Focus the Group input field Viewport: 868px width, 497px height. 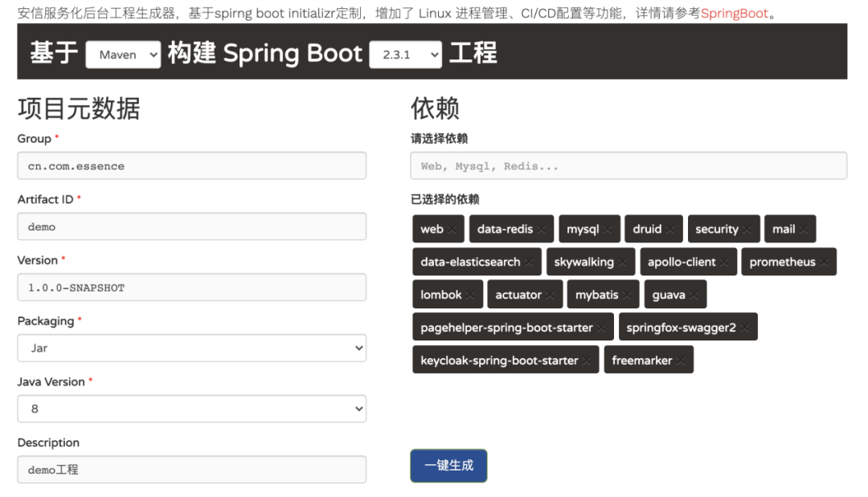pyautogui.click(x=191, y=166)
